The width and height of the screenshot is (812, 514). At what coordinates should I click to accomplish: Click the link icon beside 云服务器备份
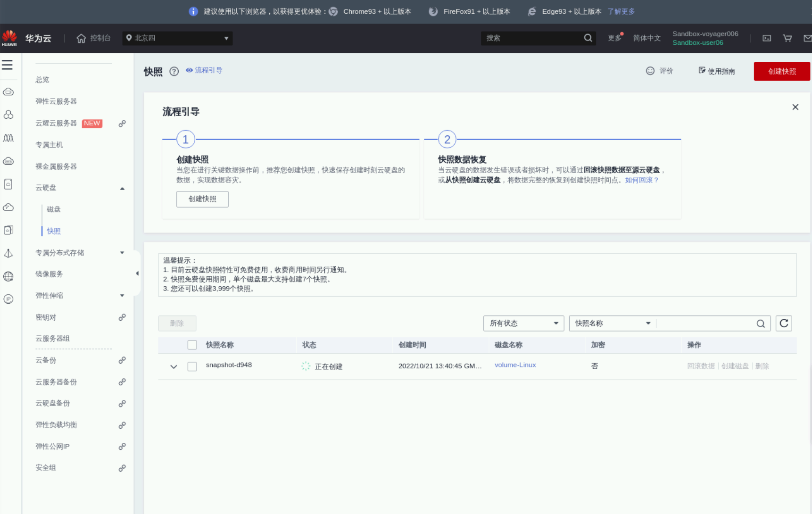click(122, 382)
